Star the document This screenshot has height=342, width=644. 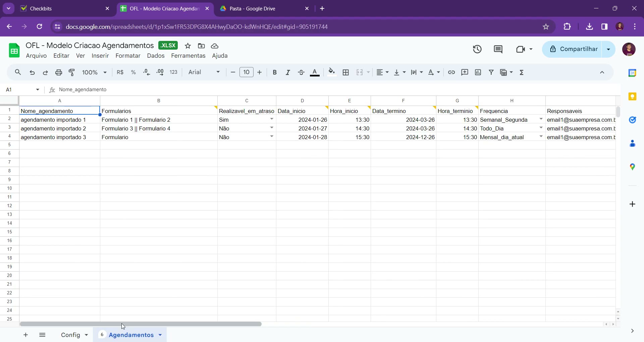[188, 46]
